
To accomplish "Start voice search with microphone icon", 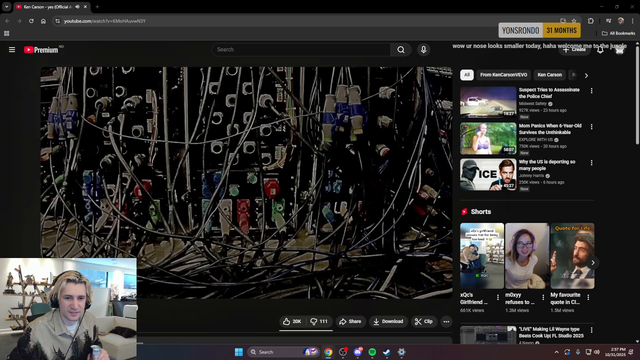I will coord(423,50).
